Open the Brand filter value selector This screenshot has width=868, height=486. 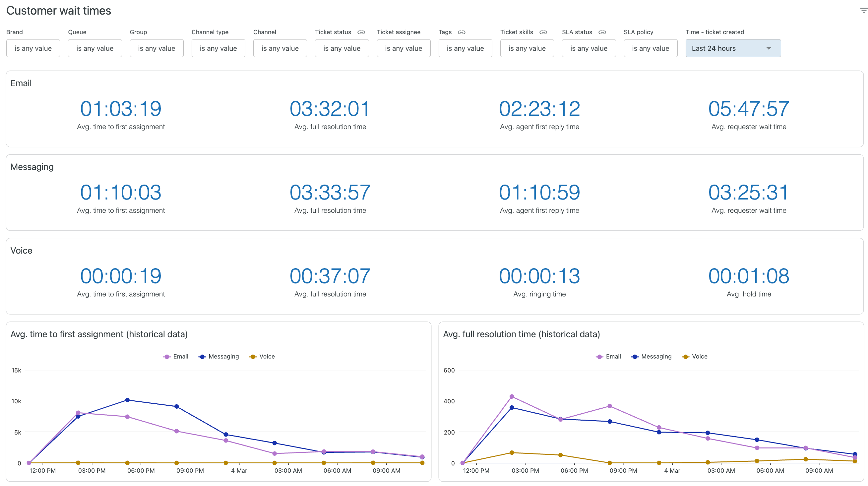pyautogui.click(x=33, y=48)
